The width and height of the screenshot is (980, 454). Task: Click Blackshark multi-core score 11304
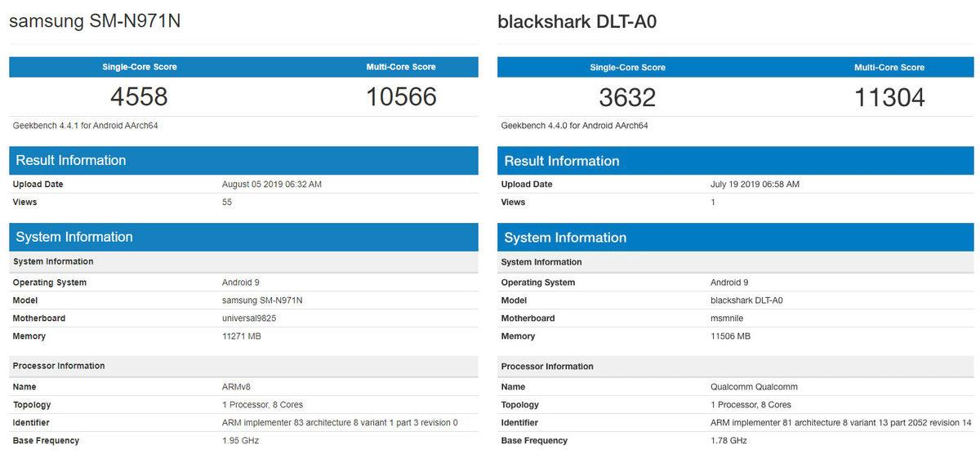(889, 97)
